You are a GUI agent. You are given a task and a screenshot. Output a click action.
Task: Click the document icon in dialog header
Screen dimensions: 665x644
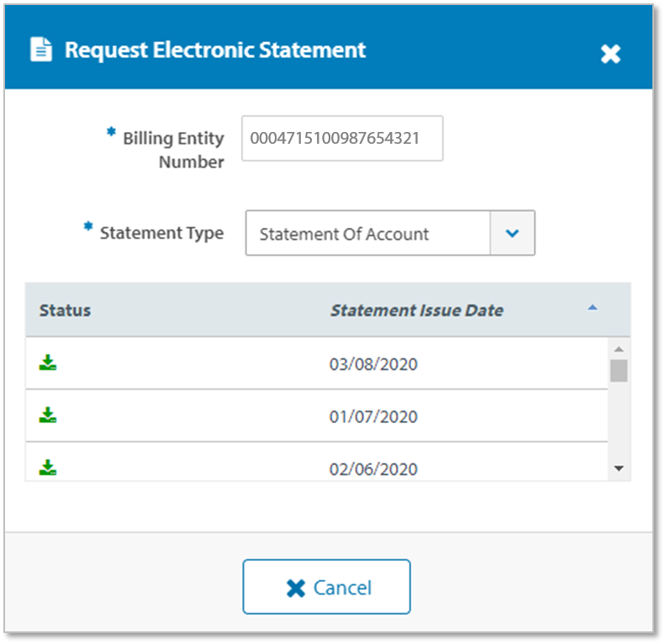pos(40,50)
